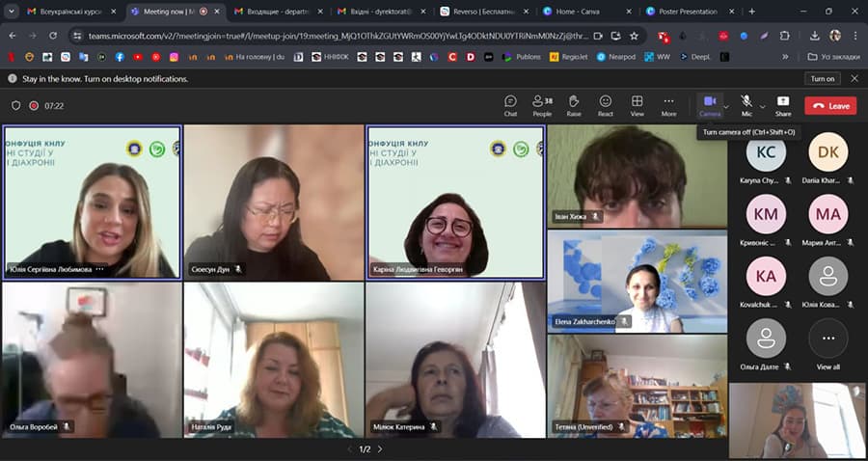Open Facebook bookmark
Screen dimensions: 868x461
tap(120, 57)
